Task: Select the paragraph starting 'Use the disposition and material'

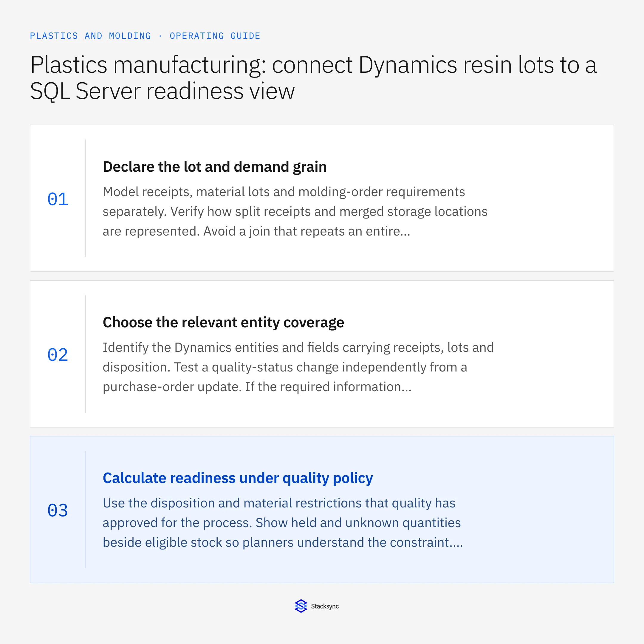Action: point(283,523)
